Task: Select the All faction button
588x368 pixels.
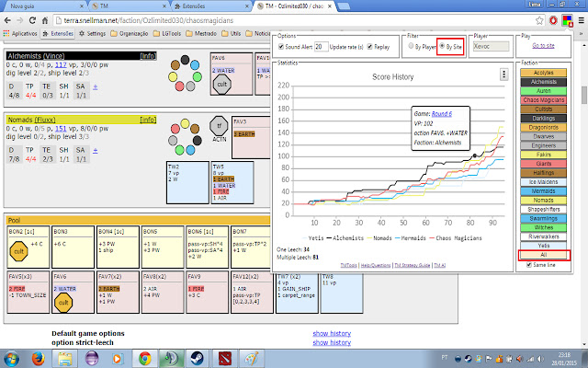Action: point(543,255)
